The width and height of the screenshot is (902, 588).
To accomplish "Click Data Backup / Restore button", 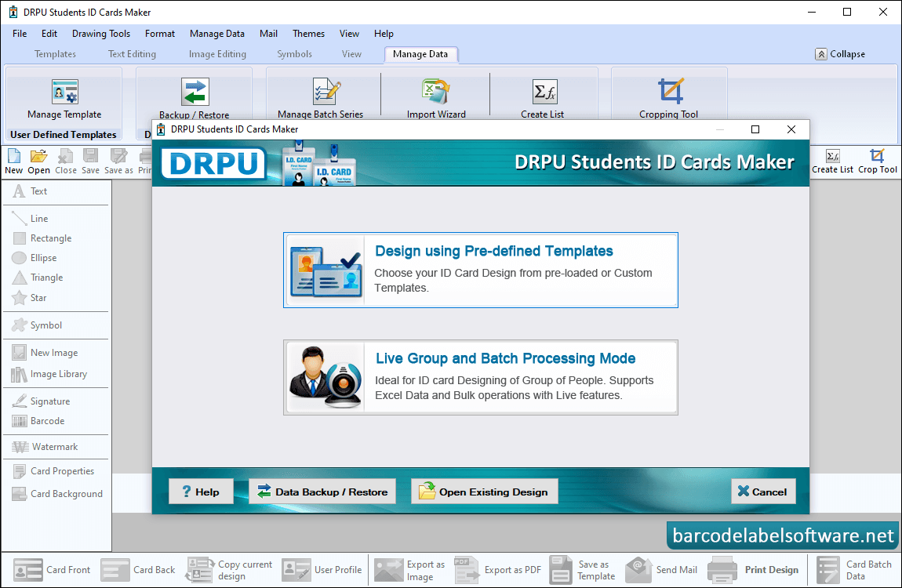I will pos(322,492).
